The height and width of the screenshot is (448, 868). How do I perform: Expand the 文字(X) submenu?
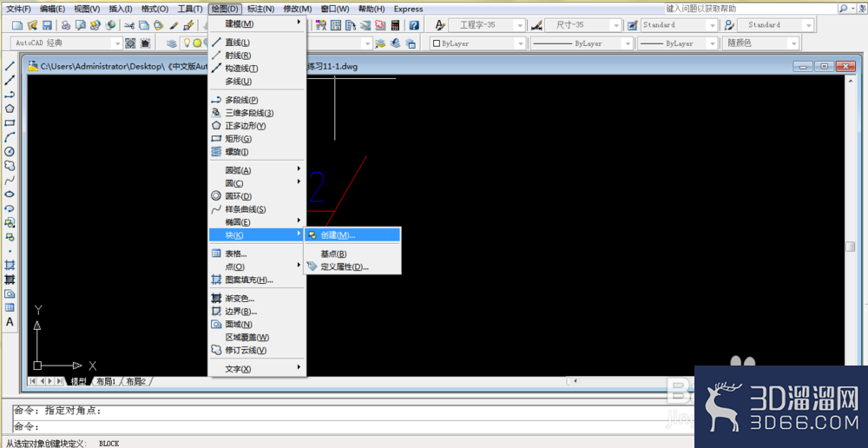[257, 369]
